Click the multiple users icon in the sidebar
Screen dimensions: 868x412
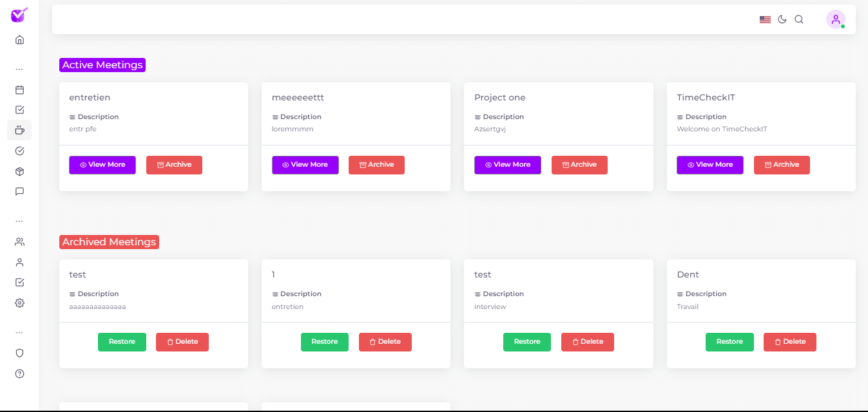(x=19, y=242)
